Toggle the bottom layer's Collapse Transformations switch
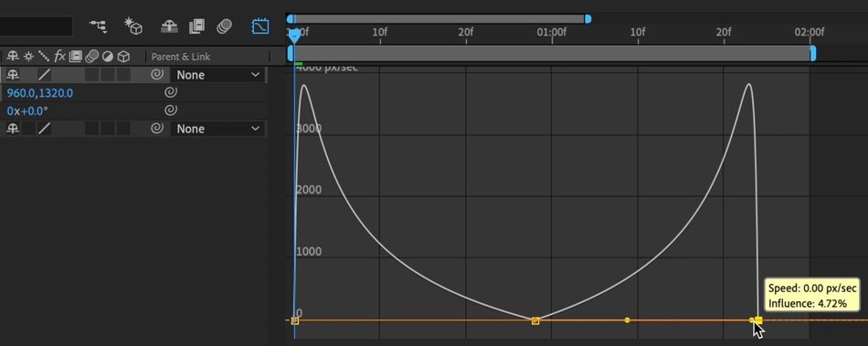 [x=28, y=129]
